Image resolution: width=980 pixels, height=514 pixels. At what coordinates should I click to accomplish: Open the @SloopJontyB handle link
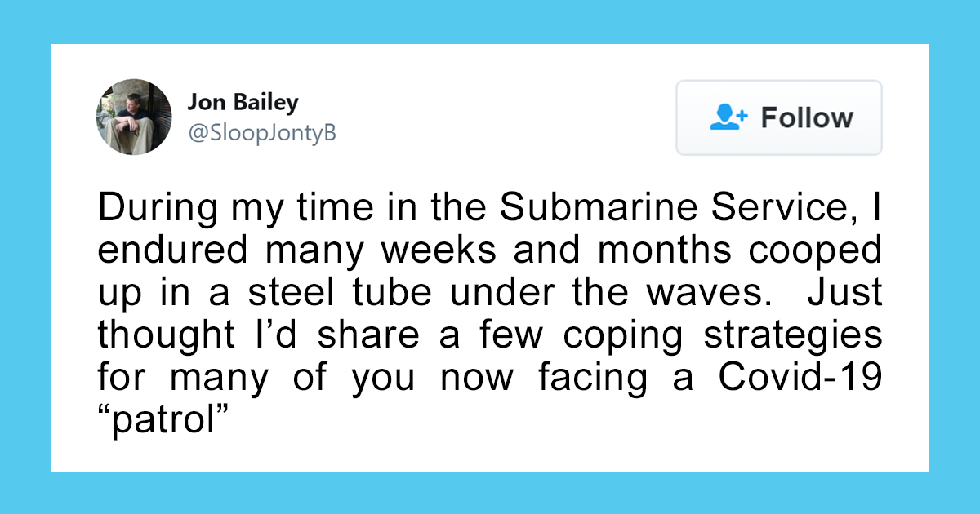coord(262,133)
